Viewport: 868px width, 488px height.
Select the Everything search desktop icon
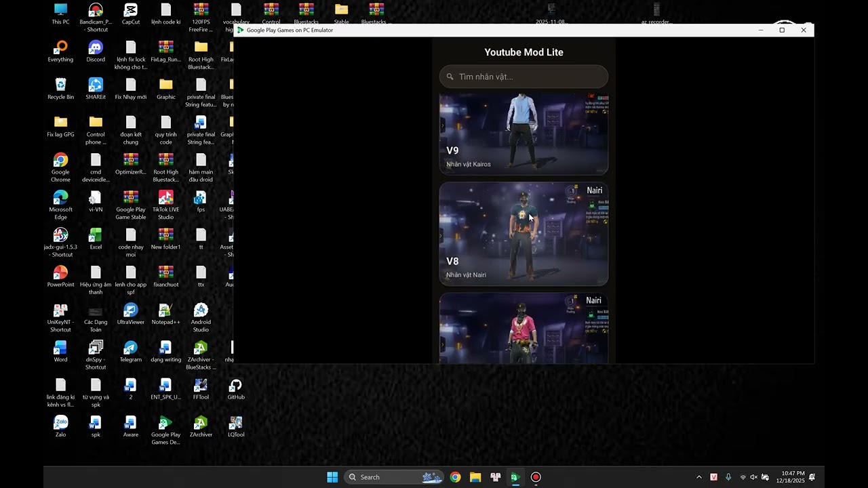click(60, 51)
